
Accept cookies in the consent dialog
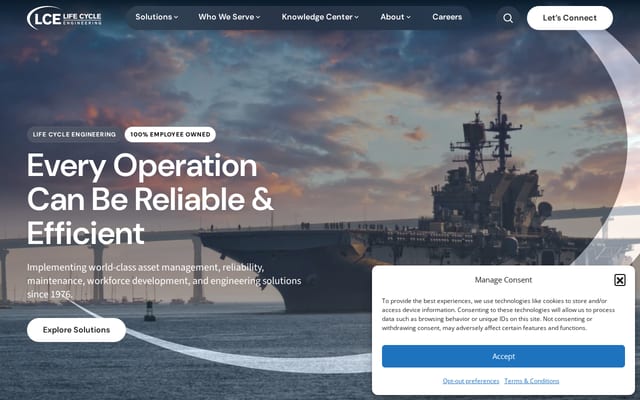(503, 356)
